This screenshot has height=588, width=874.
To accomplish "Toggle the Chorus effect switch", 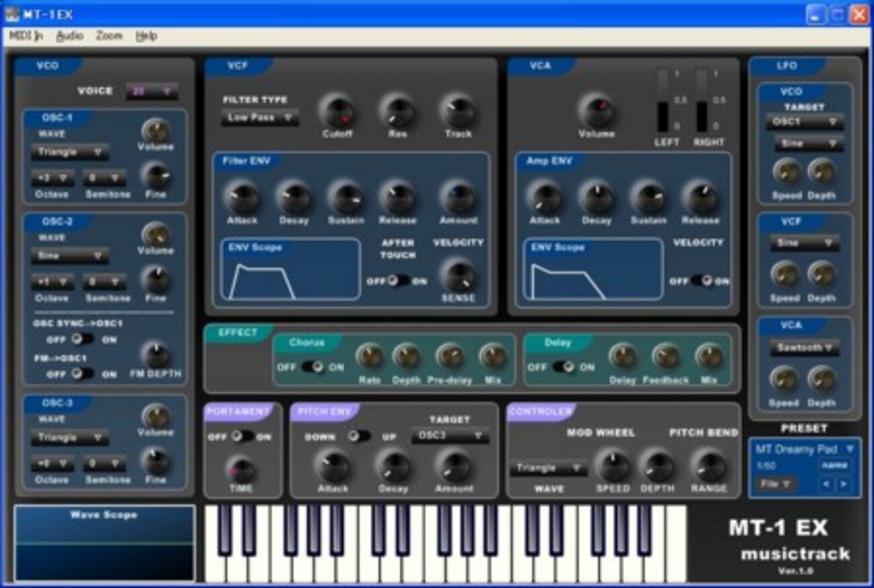I will pyautogui.click(x=313, y=367).
